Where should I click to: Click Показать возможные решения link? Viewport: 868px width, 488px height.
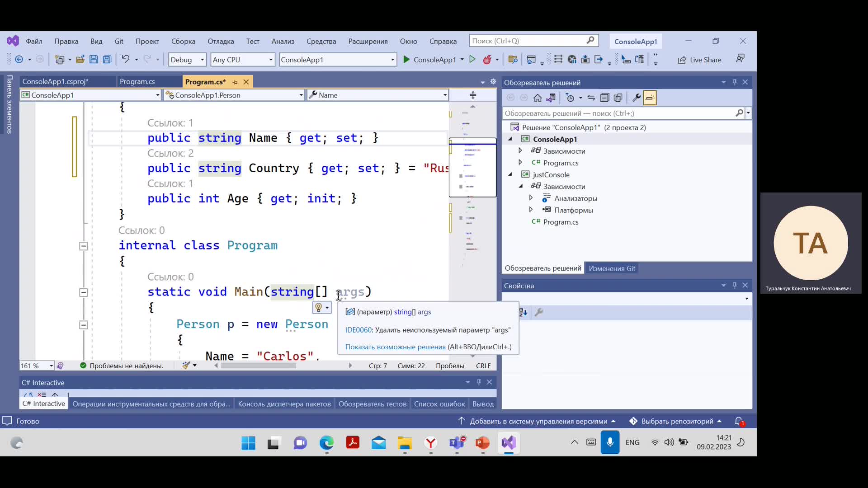click(396, 347)
